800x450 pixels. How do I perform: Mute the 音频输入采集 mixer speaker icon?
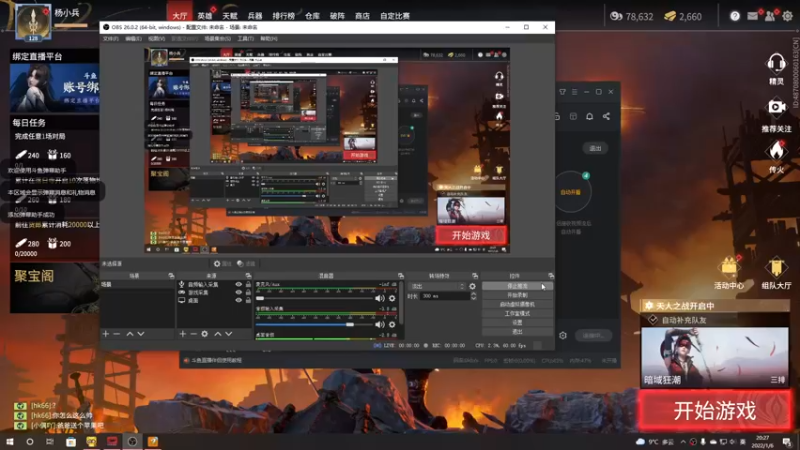coord(380,324)
